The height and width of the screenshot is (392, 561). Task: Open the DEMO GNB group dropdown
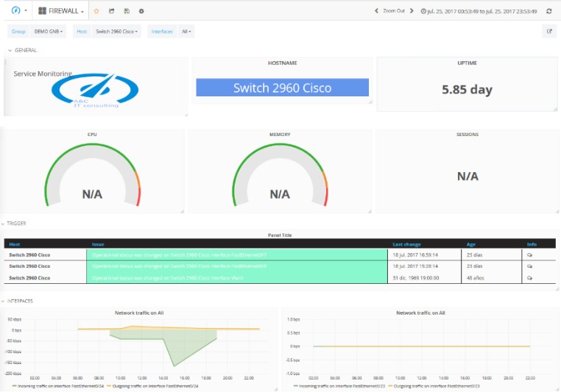tap(49, 32)
